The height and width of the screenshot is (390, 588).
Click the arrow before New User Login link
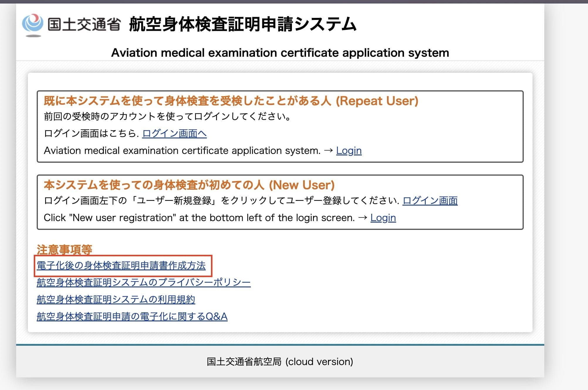(363, 218)
